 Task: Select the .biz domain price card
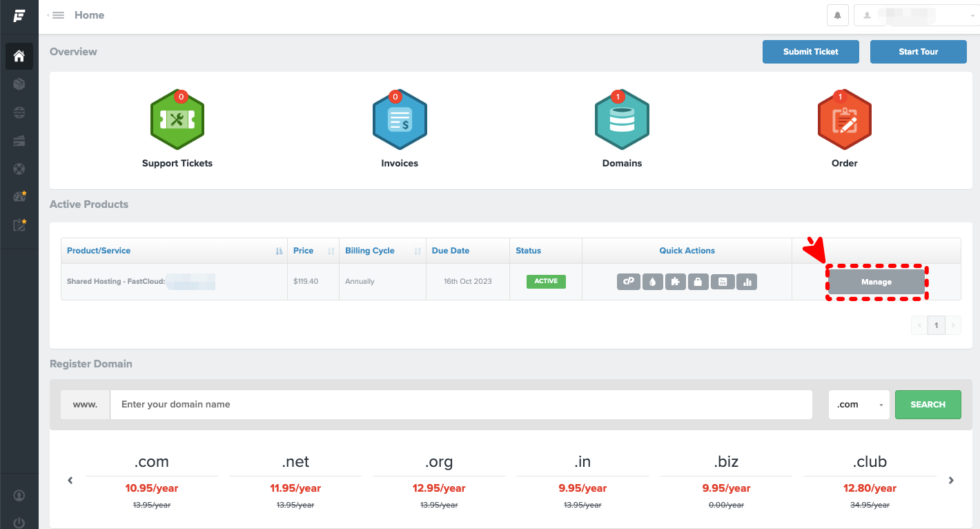point(726,481)
